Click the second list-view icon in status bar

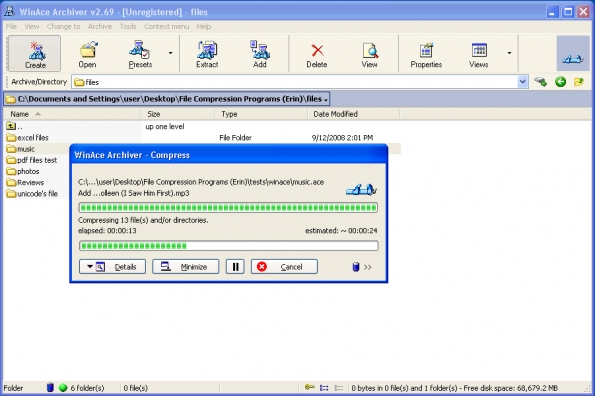coord(338,388)
